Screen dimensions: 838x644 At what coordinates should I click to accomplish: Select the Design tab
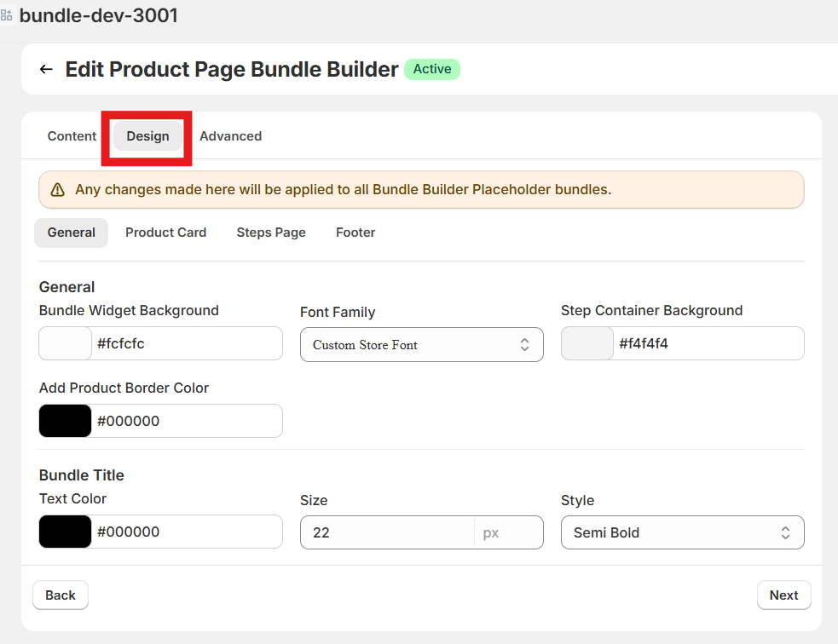pyautogui.click(x=147, y=136)
